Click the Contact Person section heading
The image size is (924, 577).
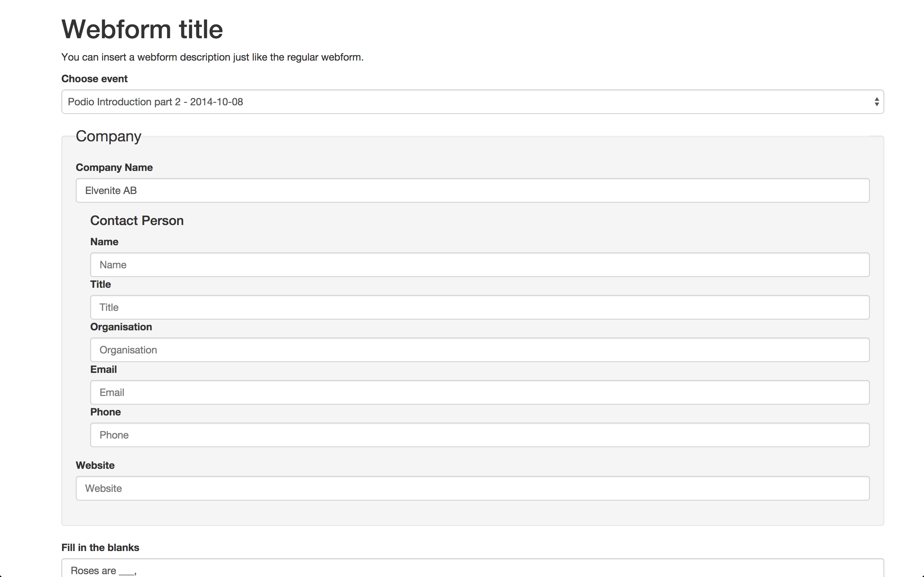(x=137, y=221)
